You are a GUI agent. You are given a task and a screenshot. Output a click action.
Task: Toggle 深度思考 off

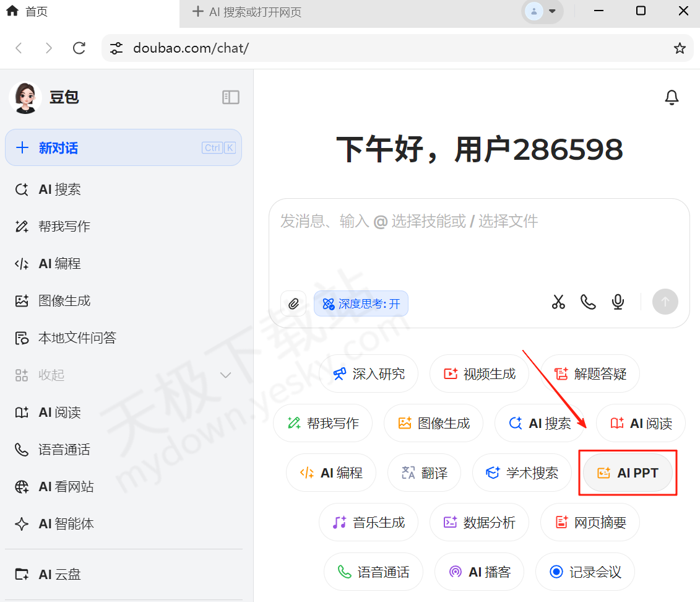tap(361, 303)
